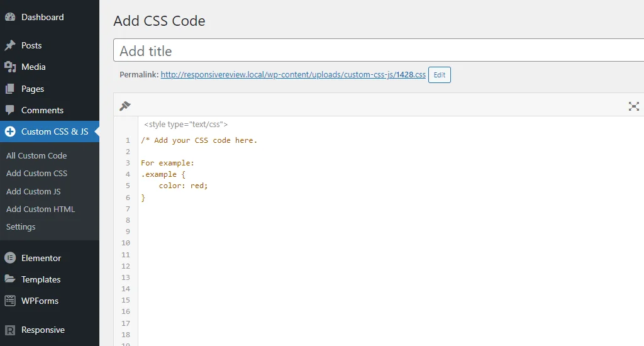Click the Elementor icon in sidebar
Viewport: 644px width, 346px height.
point(10,258)
